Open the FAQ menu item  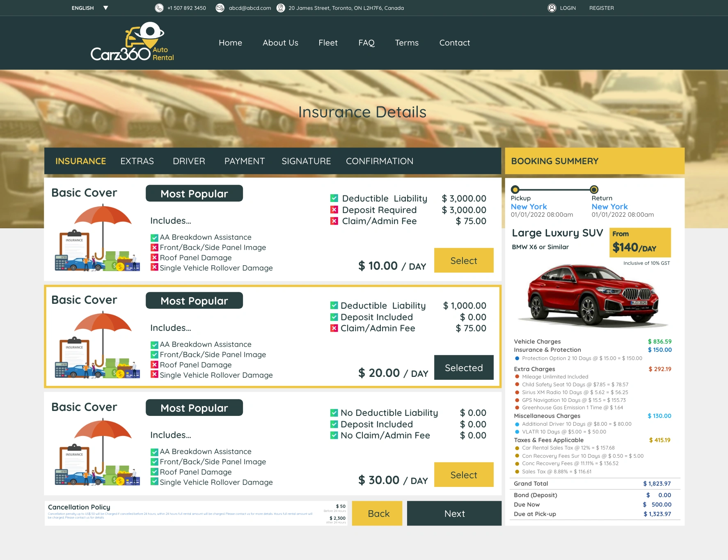click(x=366, y=43)
